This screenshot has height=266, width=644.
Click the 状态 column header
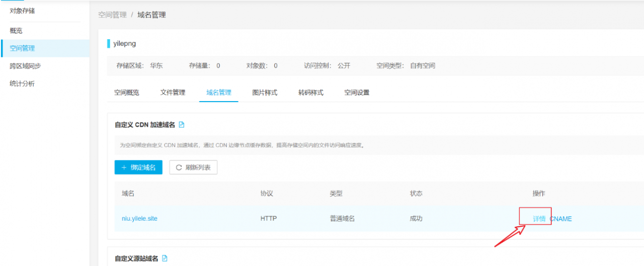416,194
